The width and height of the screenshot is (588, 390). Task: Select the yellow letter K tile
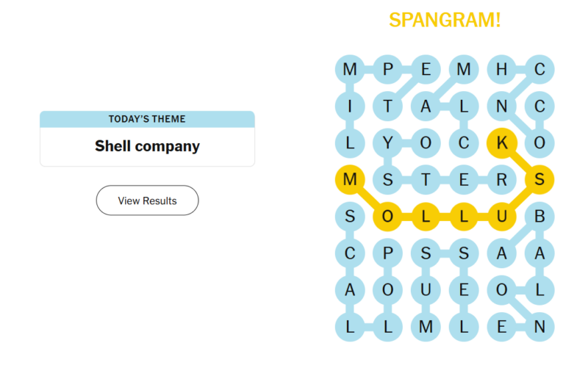tap(502, 142)
